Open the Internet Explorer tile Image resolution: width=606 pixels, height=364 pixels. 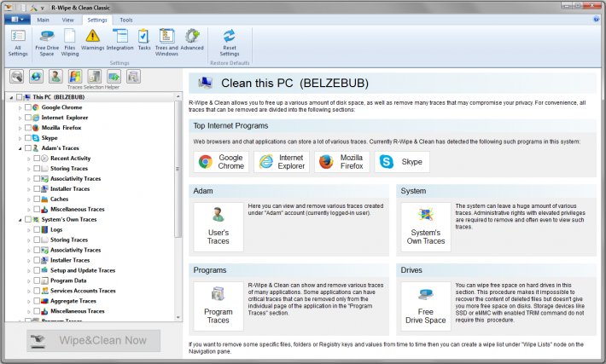[282, 162]
